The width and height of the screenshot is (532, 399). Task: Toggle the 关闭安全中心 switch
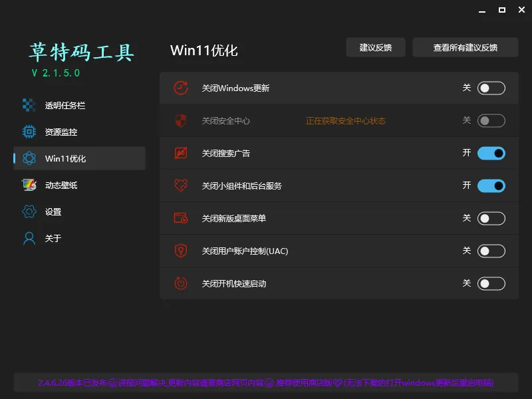(x=491, y=121)
